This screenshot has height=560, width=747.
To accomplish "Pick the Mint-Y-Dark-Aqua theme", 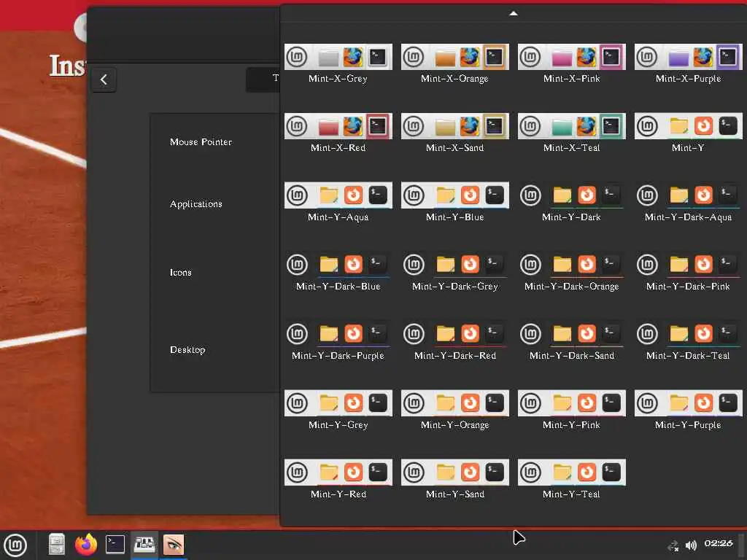I will point(689,195).
